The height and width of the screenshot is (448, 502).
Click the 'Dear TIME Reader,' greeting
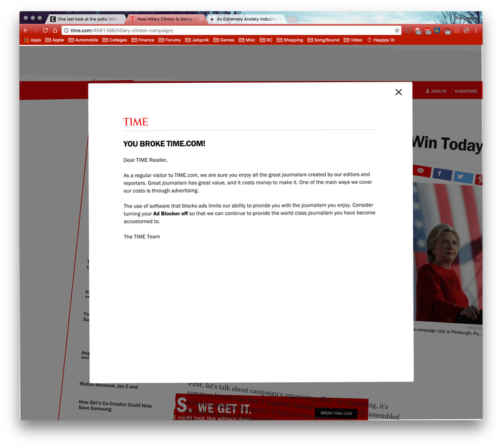point(146,160)
